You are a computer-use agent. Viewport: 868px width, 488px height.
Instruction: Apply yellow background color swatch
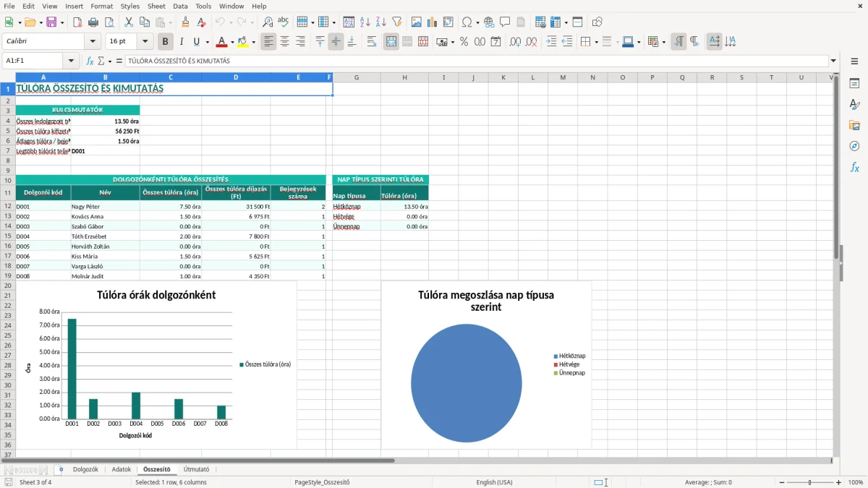click(243, 42)
